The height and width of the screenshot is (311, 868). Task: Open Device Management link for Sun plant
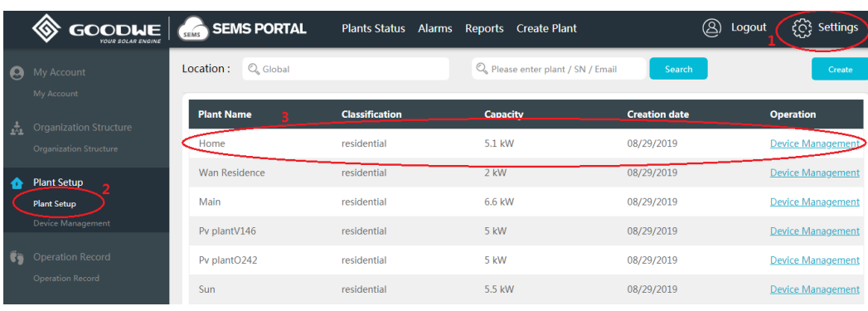coord(814,289)
